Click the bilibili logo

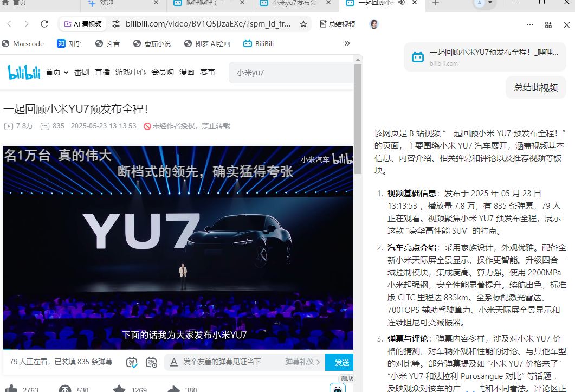24,72
